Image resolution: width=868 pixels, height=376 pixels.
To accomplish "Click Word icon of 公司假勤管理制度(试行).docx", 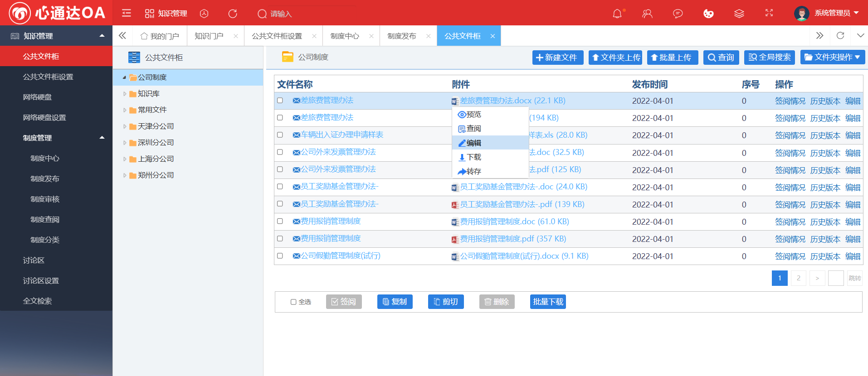I will click(x=455, y=256).
